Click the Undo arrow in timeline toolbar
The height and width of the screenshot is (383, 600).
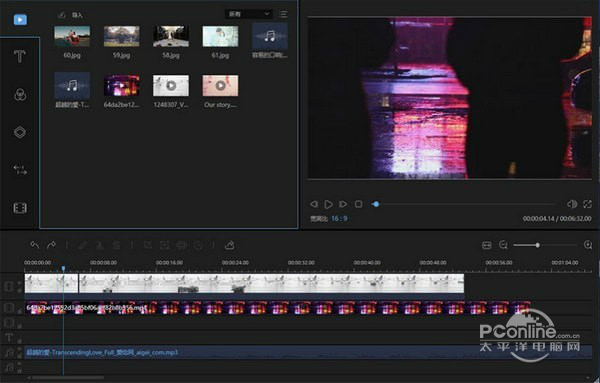click(x=34, y=245)
